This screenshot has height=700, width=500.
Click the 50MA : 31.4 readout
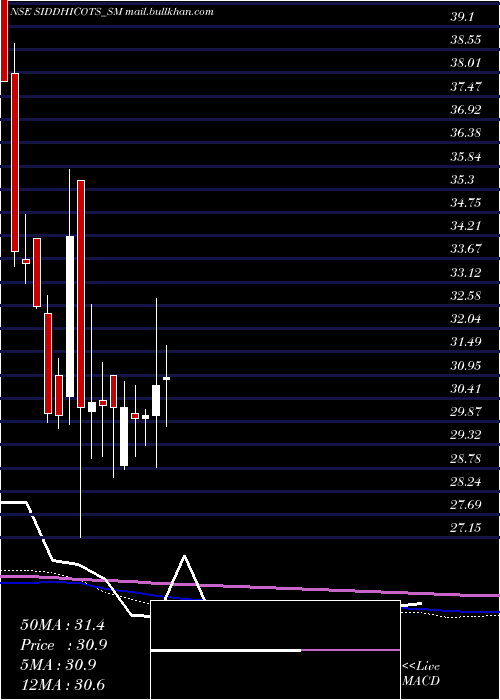(62, 625)
